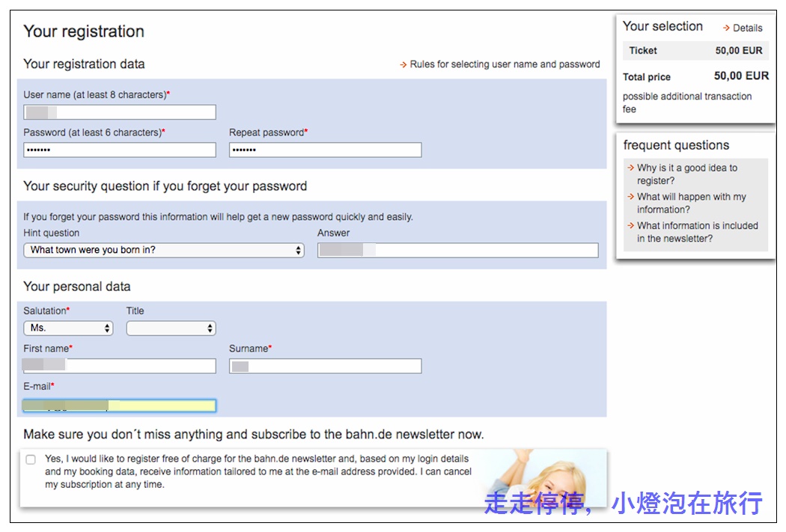Click the 'frequent questions' heading
The image size is (786, 532).
[x=676, y=145]
